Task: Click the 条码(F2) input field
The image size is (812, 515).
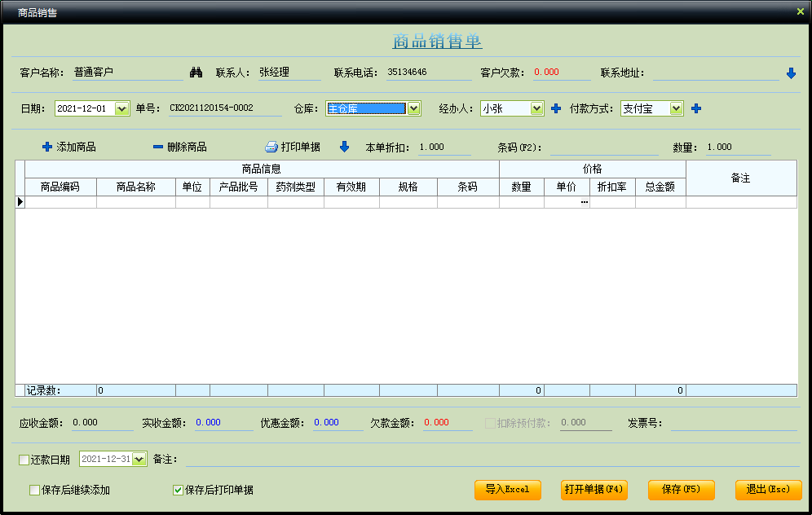Action: [604, 147]
